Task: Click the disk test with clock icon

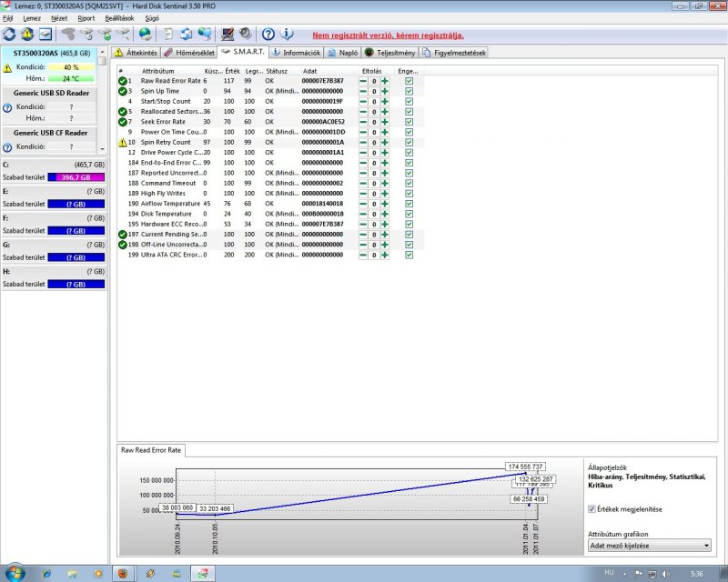Action: click(x=86, y=34)
